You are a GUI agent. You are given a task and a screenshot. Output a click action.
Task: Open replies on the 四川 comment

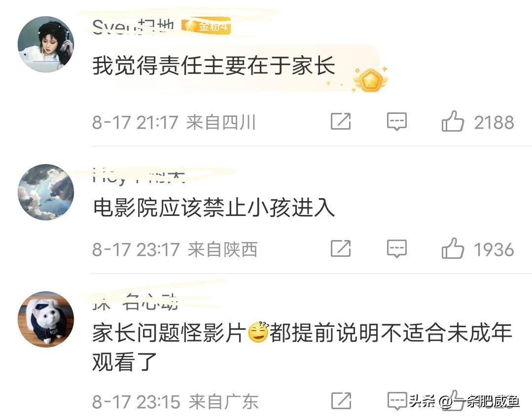pyautogui.click(x=396, y=121)
